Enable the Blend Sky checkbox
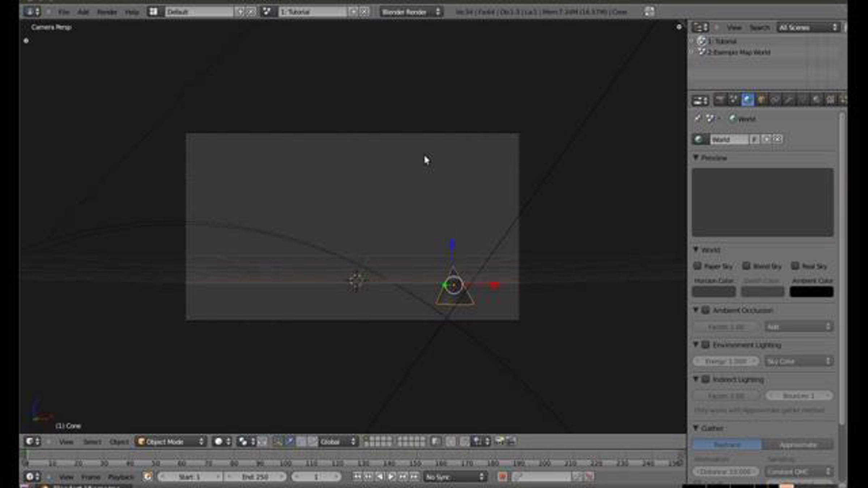868x488 pixels. (746, 266)
